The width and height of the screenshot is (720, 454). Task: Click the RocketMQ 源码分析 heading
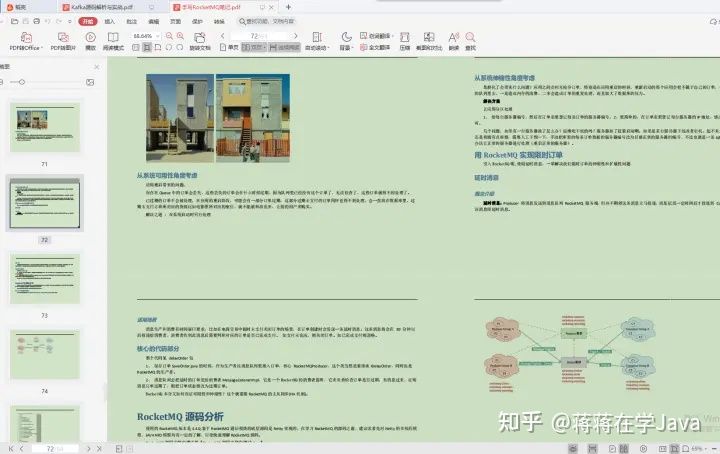[x=180, y=416]
